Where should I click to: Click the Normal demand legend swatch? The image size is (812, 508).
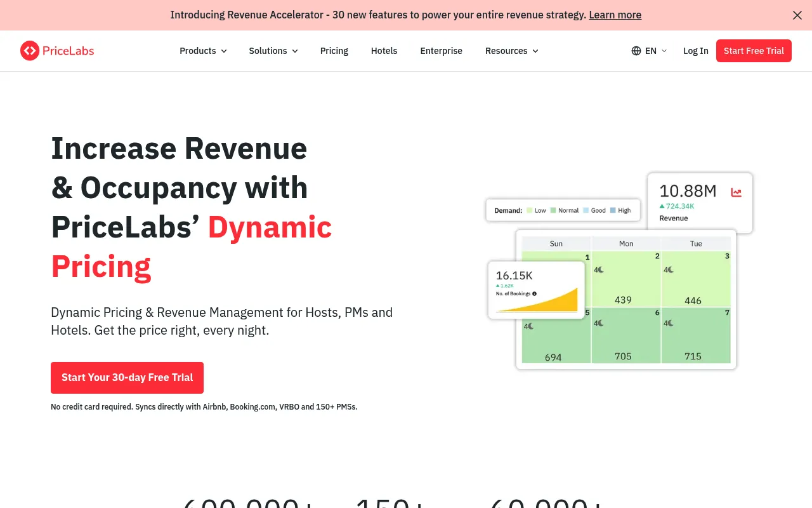point(553,210)
